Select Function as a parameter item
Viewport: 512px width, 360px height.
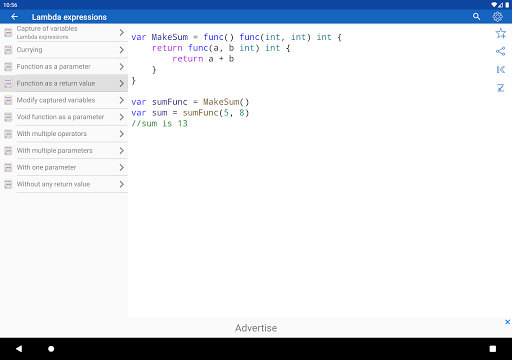pyautogui.click(x=64, y=67)
